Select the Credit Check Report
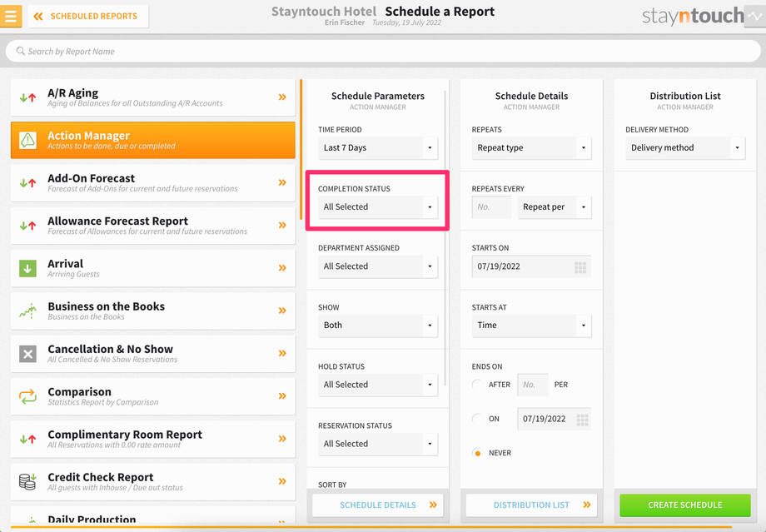The width and height of the screenshot is (766, 532). pyautogui.click(x=153, y=481)
